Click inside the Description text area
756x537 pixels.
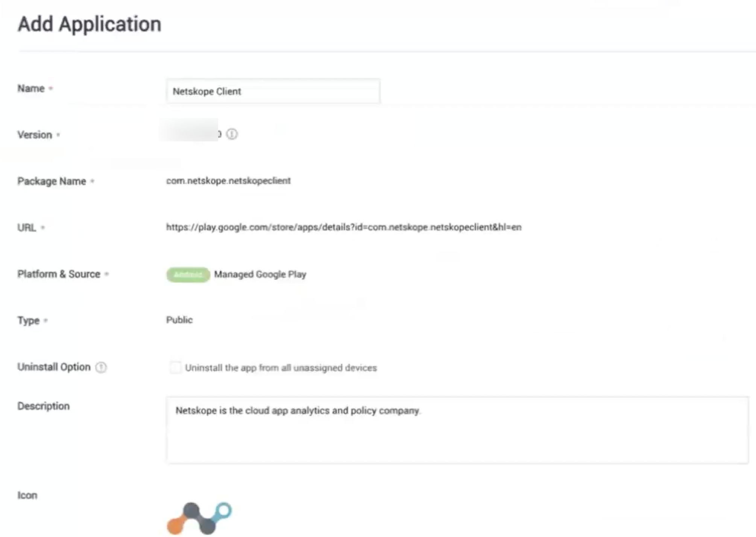tap(457, 430)
